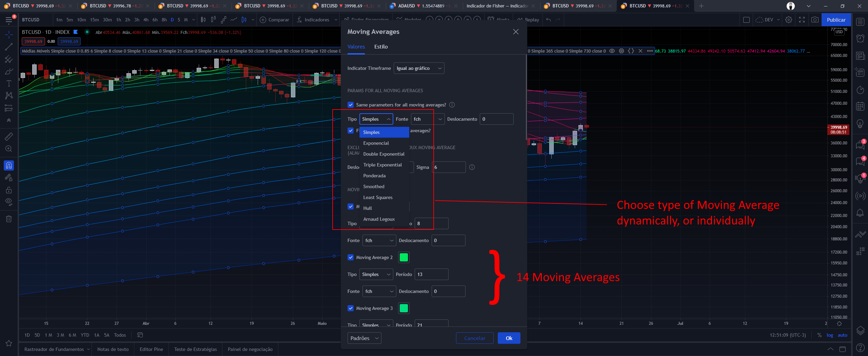The image size is (868, 356).
Task: Take a chart snapshot with camera icon
Action: [815, 20]
